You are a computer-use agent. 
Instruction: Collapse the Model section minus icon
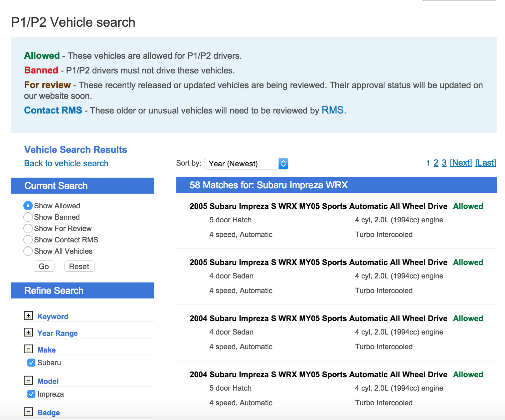pos(29,381)
